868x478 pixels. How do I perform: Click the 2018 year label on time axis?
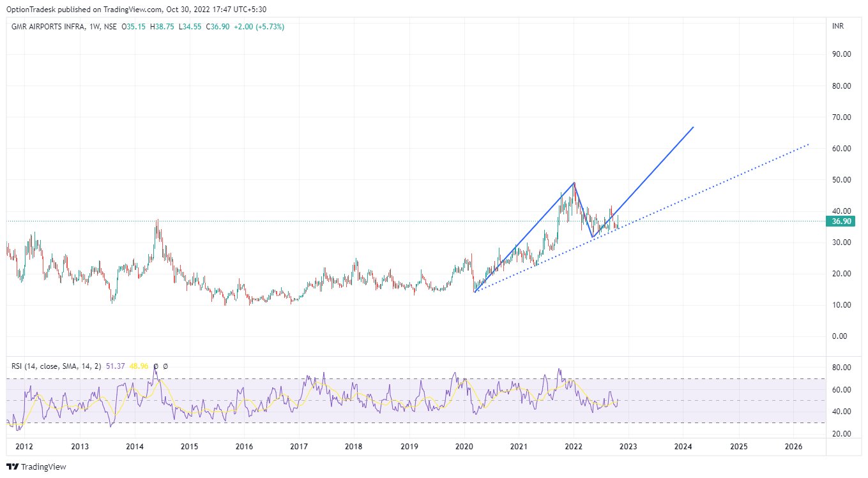pyautogui.click(x=354, y=447)
